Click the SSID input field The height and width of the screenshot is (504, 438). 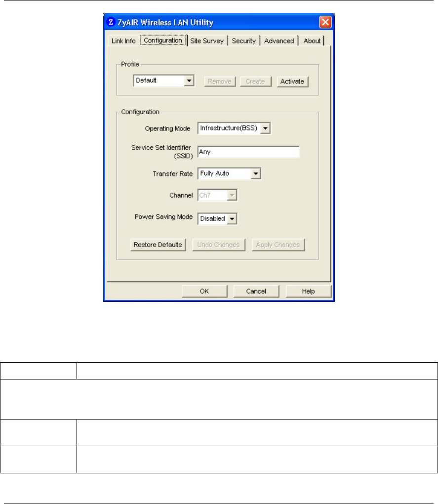pos(248,152)
